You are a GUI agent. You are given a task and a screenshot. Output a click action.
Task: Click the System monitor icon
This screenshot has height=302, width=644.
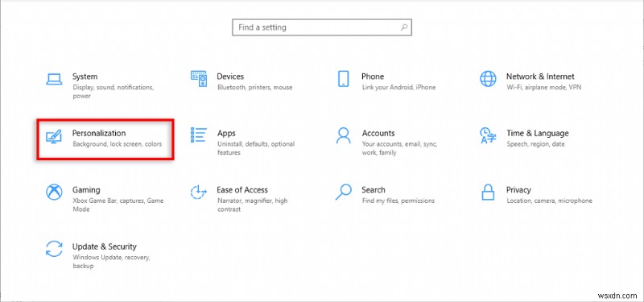coord(54,79)
